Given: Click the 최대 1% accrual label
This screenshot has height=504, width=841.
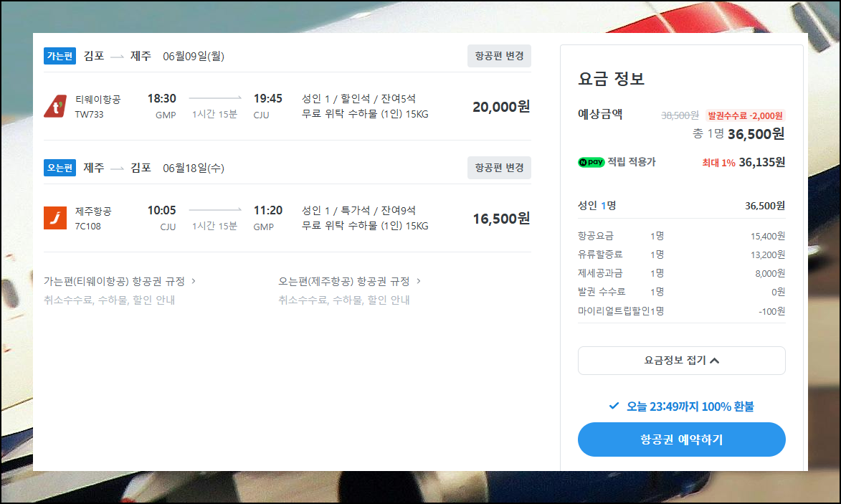Looking at the screenshot, I should pos(718,163).
